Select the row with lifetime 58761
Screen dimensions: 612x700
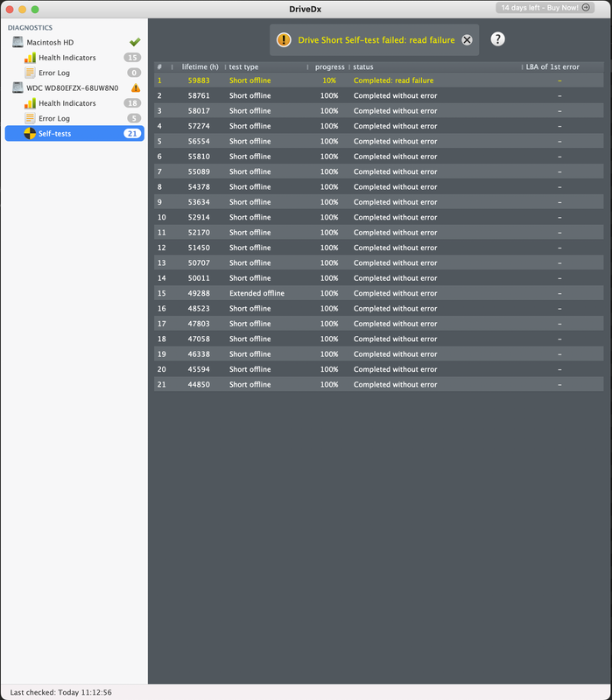tap(379, 95)
